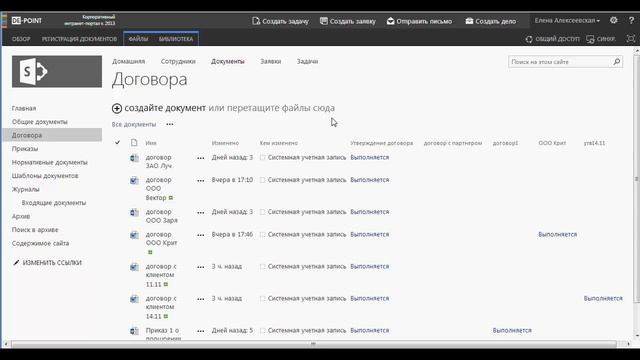Click Выполняется in утв14.11 column
Screen dimensions: 640x360
tap(603, 298)
